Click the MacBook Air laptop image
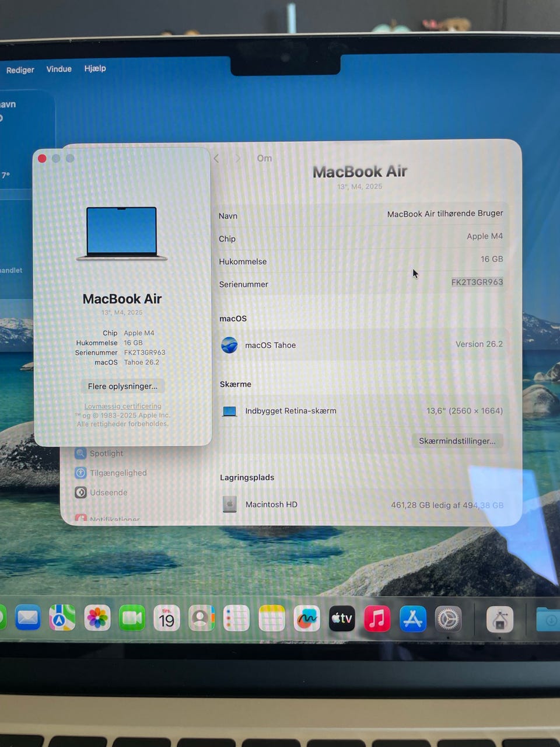 pyautogui.click(x=122, y=234)
